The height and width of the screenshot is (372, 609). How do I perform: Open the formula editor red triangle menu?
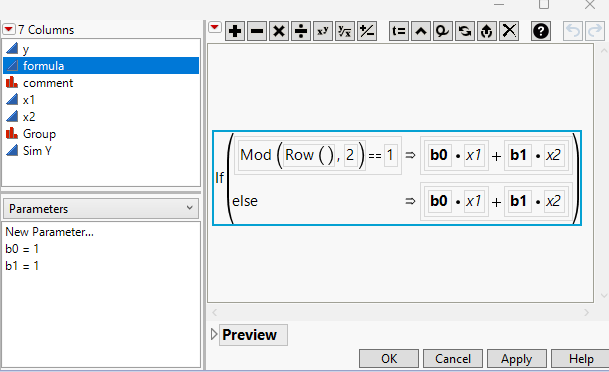click(215, 28)
